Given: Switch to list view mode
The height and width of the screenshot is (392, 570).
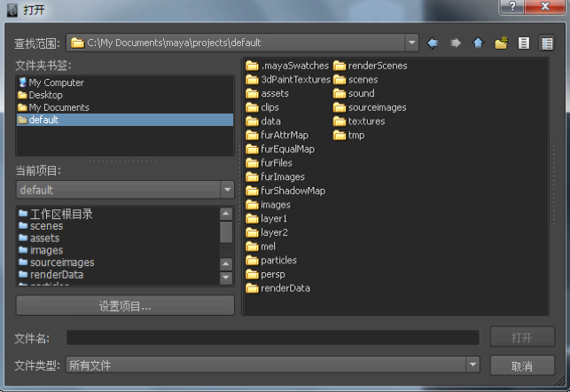Looking at the screenshot, I should (x=524, y=43).
